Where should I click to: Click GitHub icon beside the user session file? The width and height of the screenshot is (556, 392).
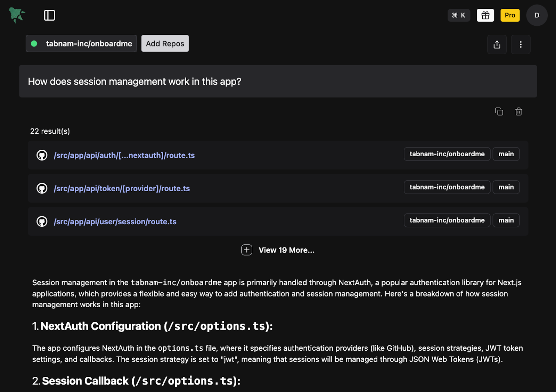[x=42, y=222]
